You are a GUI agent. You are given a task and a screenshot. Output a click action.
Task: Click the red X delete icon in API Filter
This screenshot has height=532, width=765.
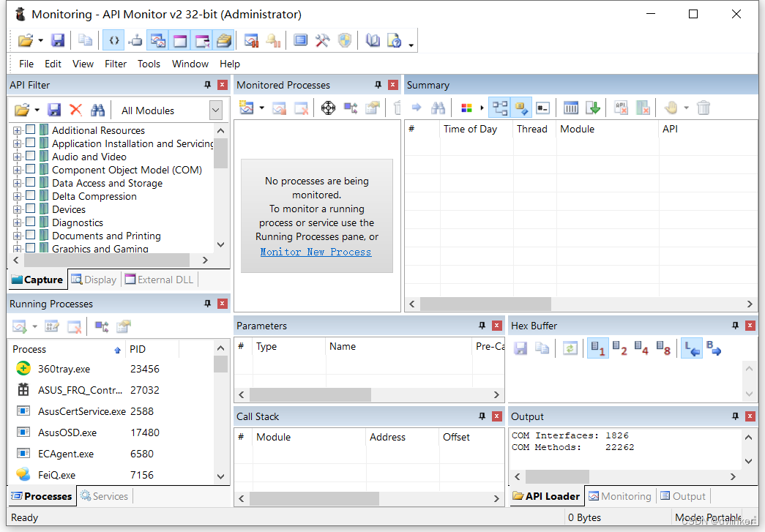(x=75, y=110)
